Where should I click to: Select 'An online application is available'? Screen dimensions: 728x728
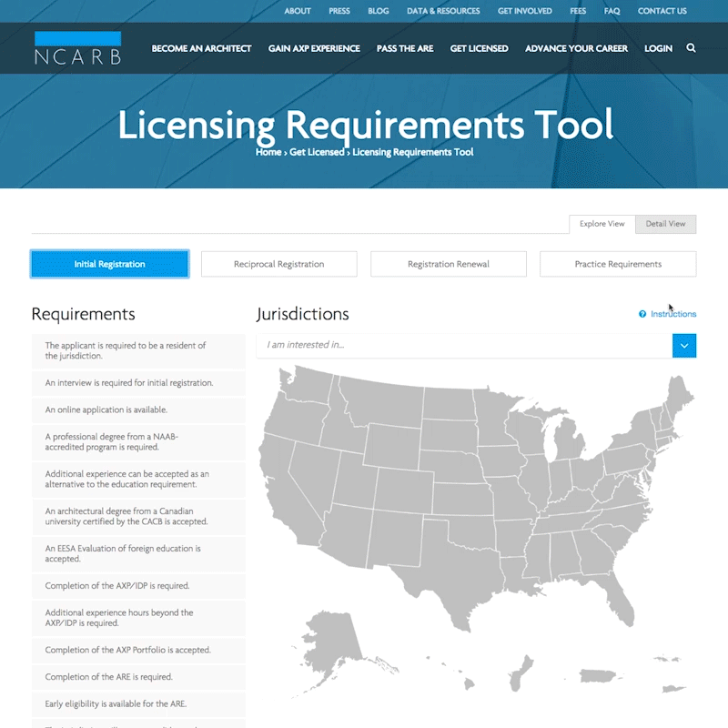pos(138,410)
